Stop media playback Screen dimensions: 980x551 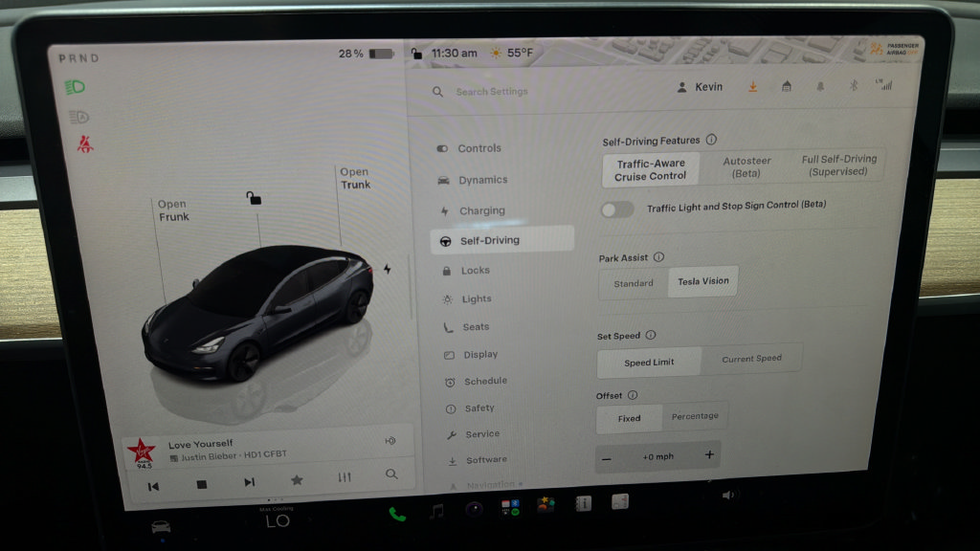click(201, 484)
